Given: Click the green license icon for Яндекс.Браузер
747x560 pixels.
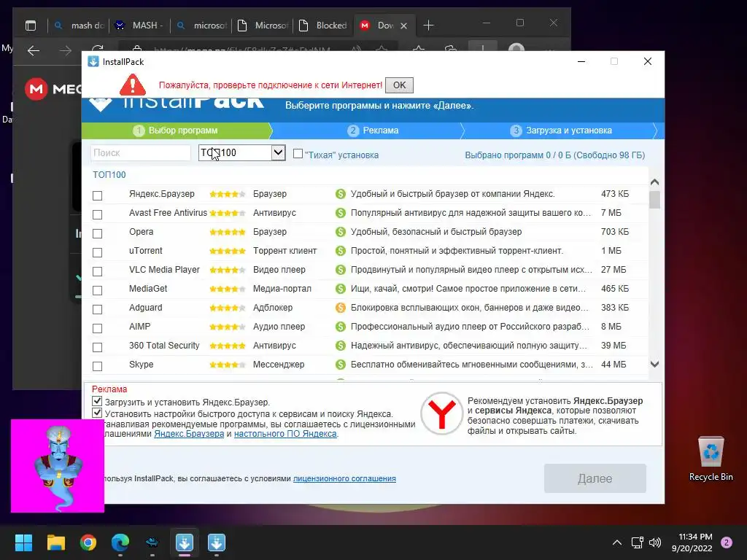Looking at the screenshot, I should pos(340,194).
